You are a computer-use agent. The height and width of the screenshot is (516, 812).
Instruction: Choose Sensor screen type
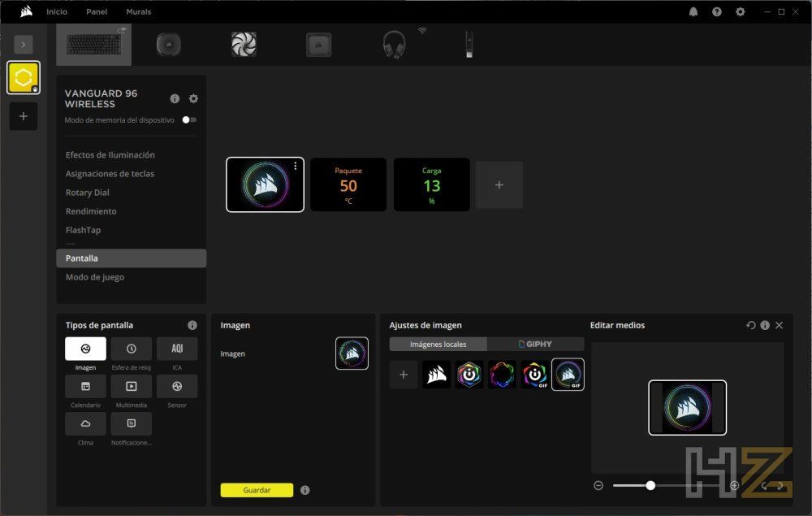click(x=177, y=387)
